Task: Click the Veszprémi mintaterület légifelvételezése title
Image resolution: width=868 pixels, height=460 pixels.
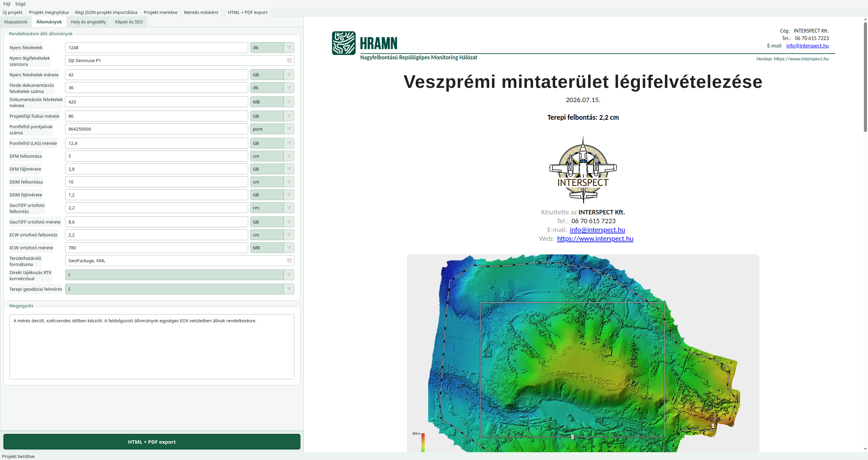Action: coord(583,82)
